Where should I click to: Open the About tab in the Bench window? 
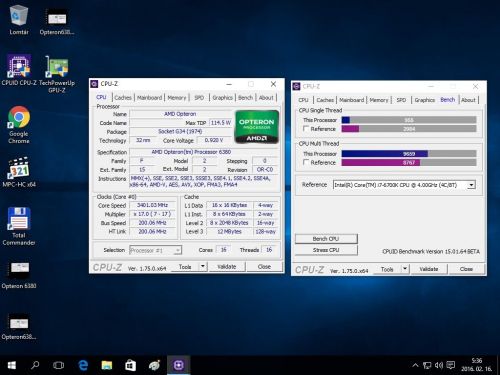pos(468,100)
